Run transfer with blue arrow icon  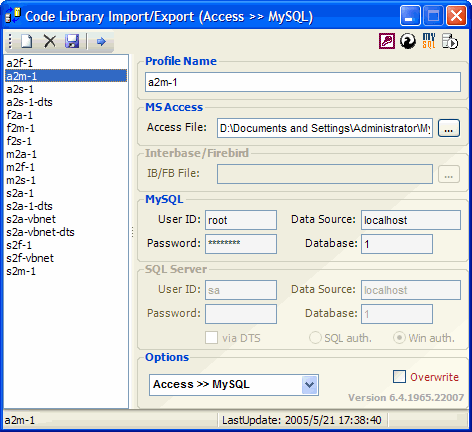click(101, 42)
